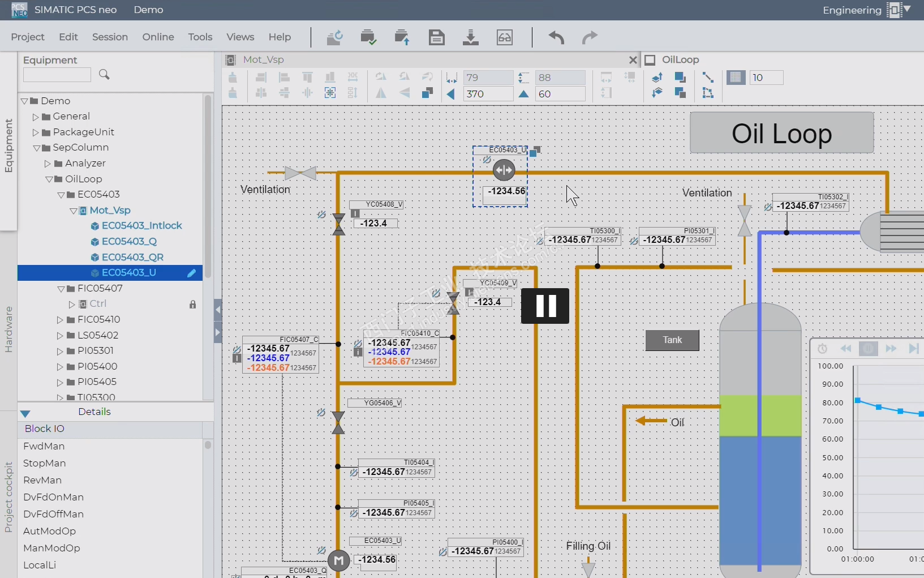Collapse the OilLoop folder node

coord(49,179)
